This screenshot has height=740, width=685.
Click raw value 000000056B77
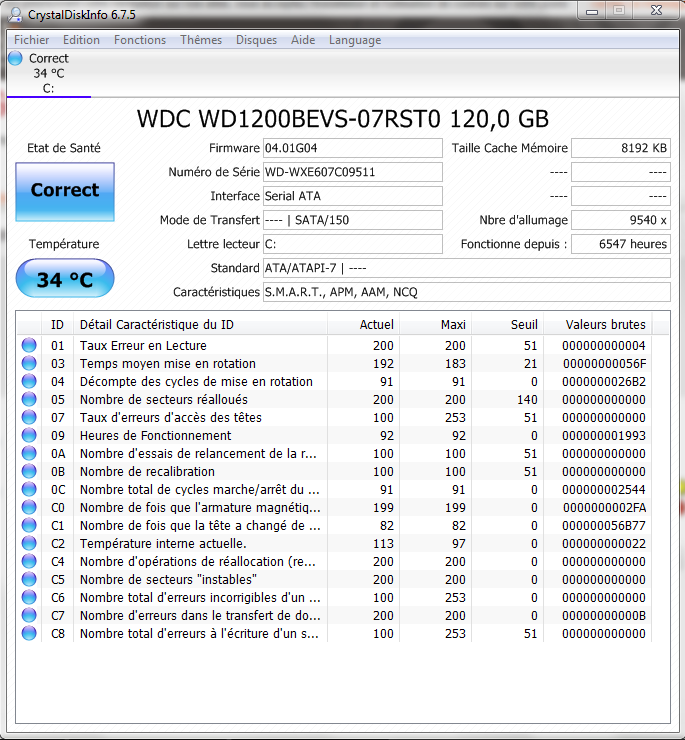pyautogui.click(x=604, y=525)
